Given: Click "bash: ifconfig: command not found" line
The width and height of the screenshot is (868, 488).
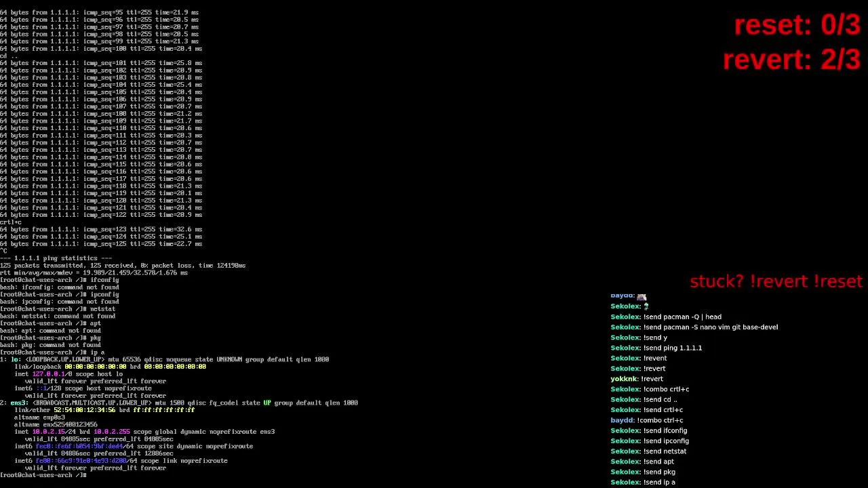Looking at the screenshot, I should (x=60, y=287).
